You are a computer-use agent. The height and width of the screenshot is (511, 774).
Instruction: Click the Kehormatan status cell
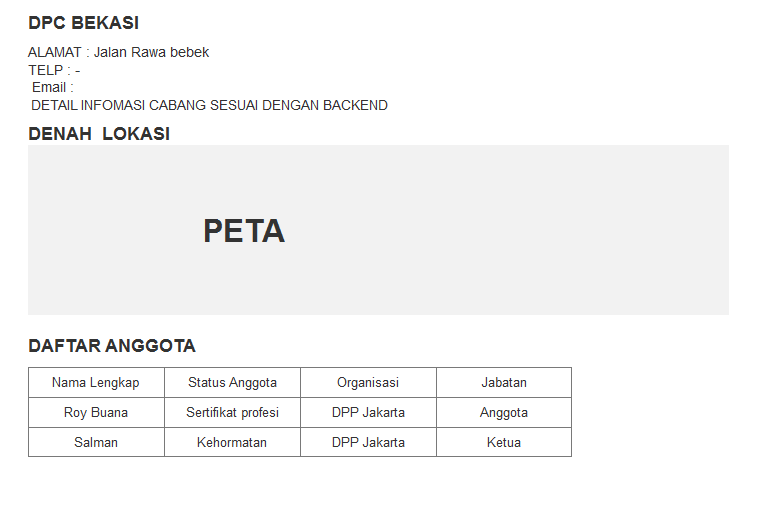232,442
